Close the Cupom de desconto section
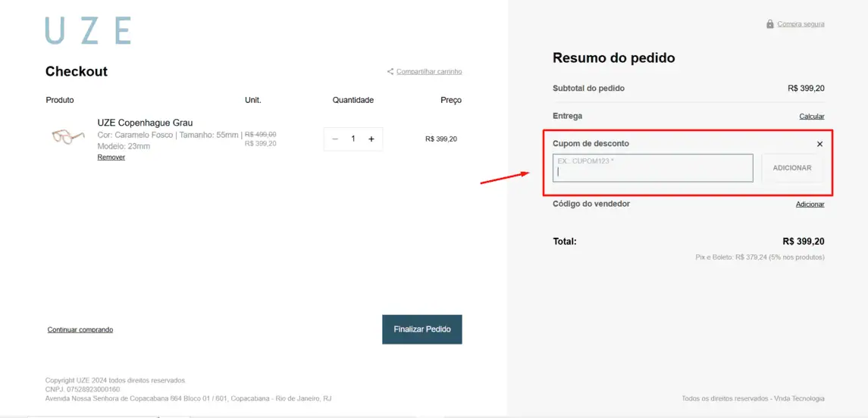This screenshot has height=418, width=868. click(x=819, y=144)
